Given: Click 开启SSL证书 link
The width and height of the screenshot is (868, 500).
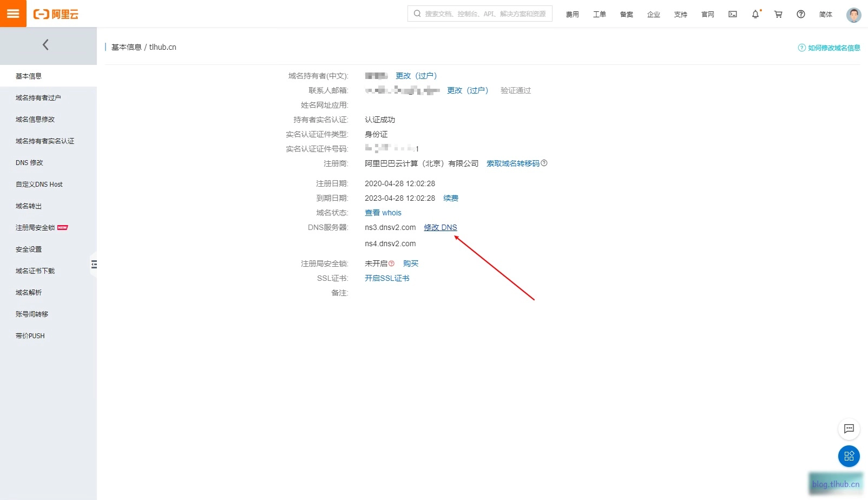Looking at the screenshot, I should [x=387, y=278].
